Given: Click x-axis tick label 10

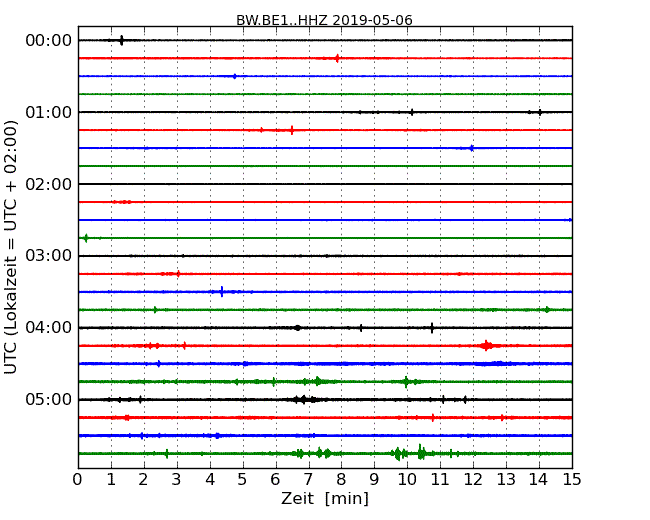Looking at the screenshot, I should [x=407, y=480].
